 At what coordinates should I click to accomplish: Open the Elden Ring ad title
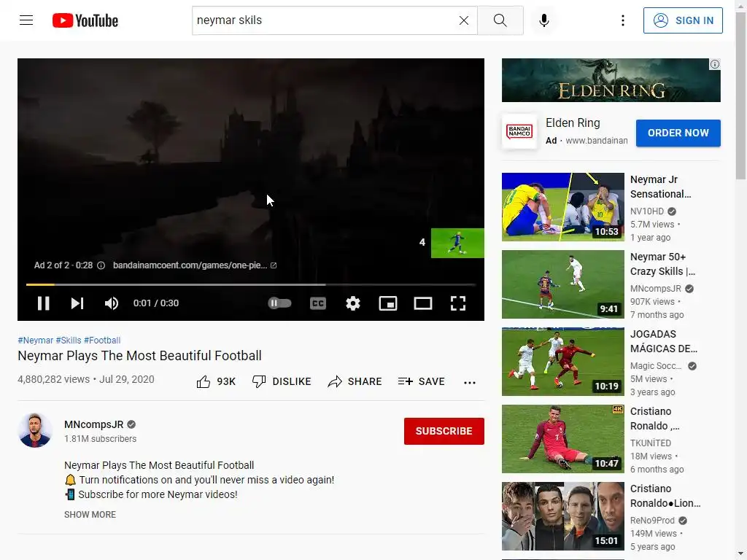tap(573, 122)
